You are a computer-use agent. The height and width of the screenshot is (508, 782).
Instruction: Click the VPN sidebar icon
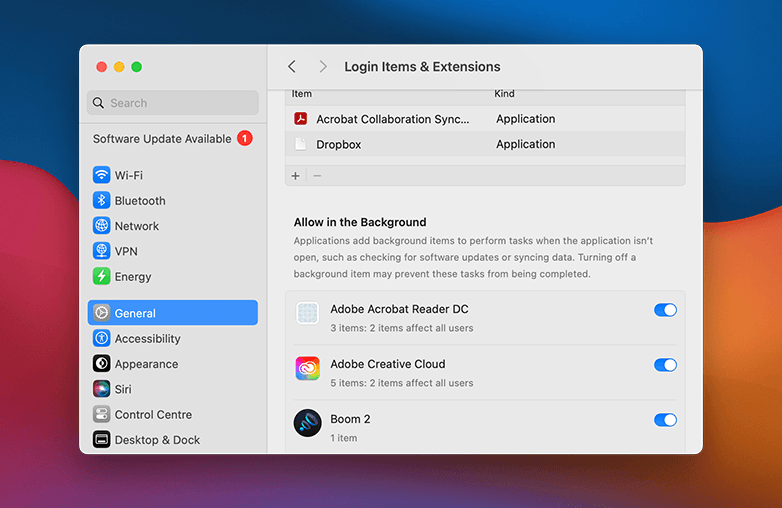(101, 251)
